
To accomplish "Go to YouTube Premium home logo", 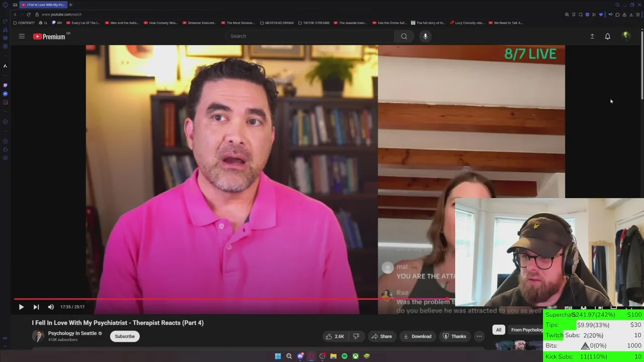I will (x=49, y=36).
